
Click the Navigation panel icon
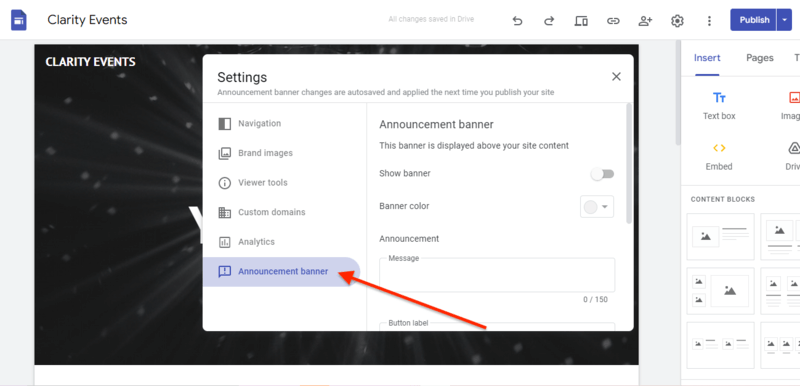224,124
